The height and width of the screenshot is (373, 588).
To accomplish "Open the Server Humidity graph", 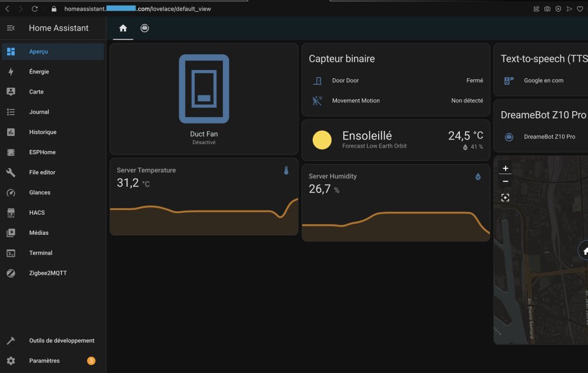I will (x=396, y=226).
